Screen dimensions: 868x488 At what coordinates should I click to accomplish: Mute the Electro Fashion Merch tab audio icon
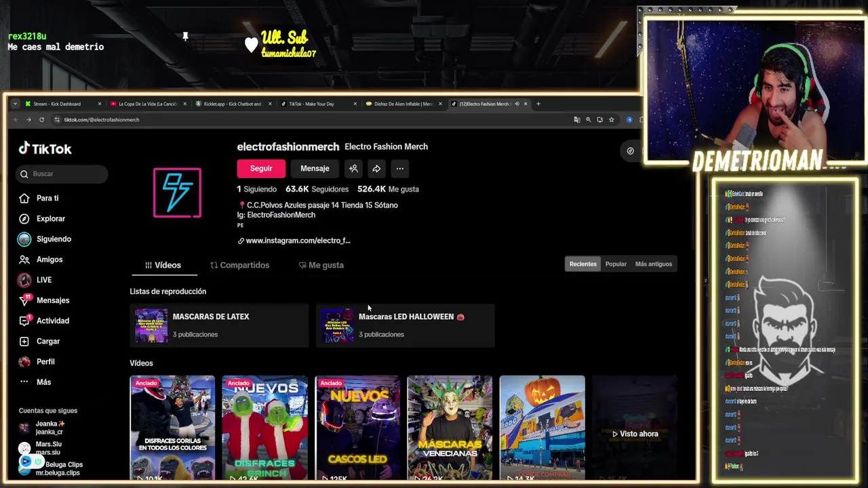coord(517,104)
